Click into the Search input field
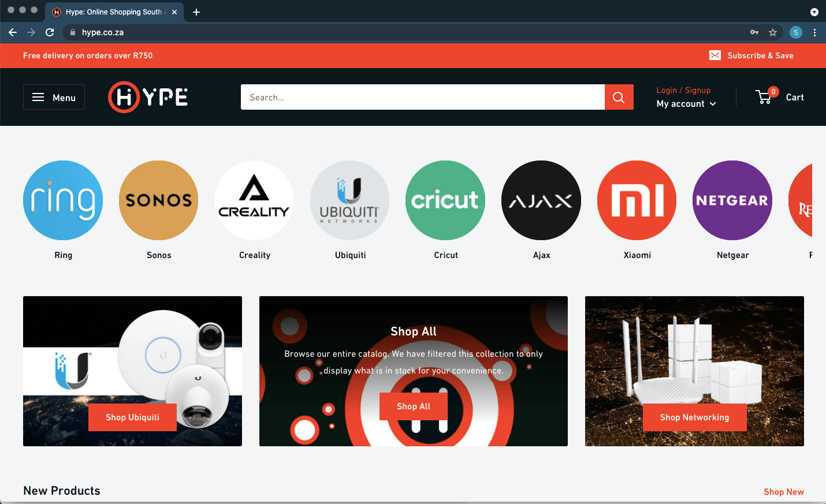The height and width of the screenshot is (504, 826). [422, 98]
